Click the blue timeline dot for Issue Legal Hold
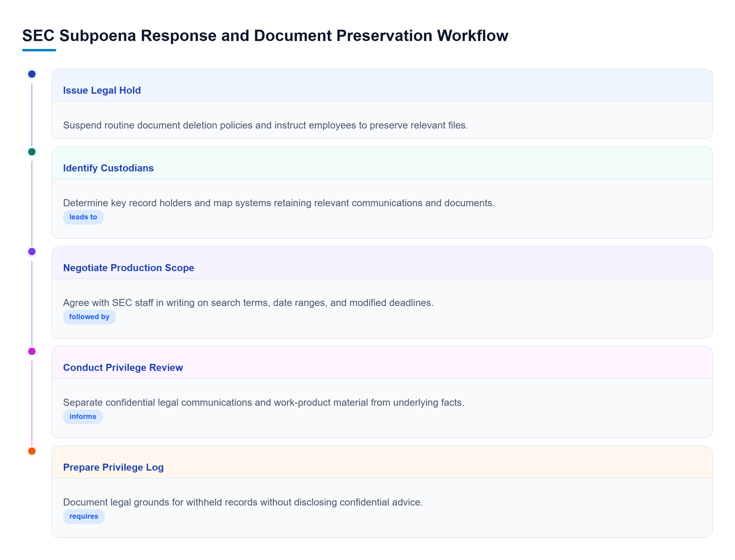 pos(32,74)
